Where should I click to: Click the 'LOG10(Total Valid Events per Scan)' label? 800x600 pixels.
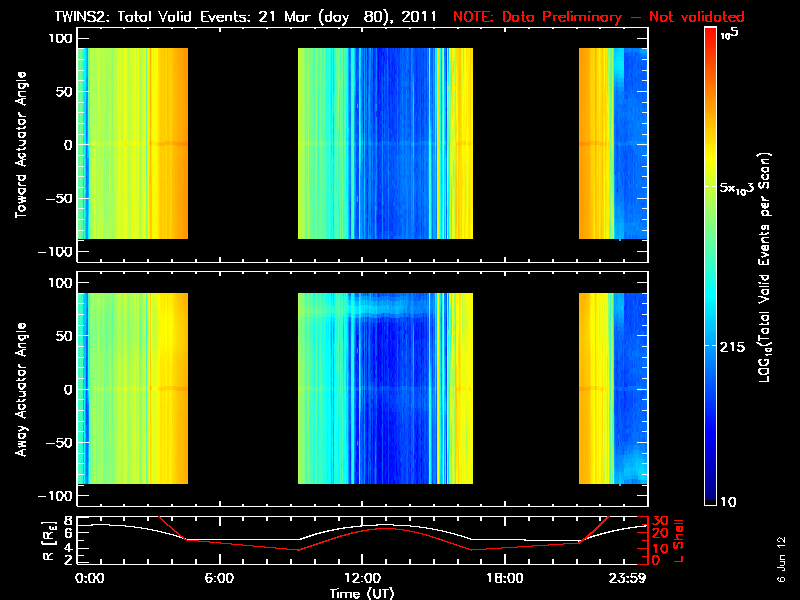[764, 267]
